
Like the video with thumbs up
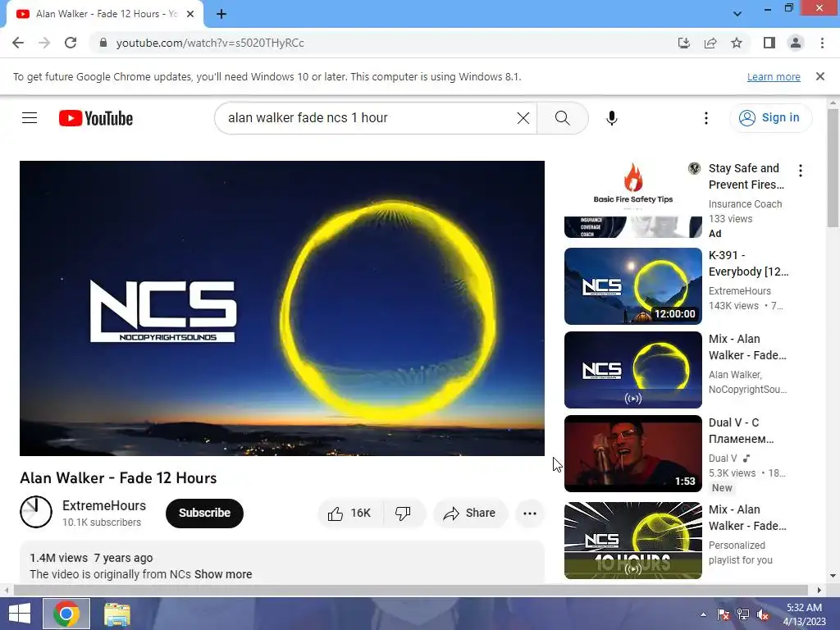(349, 514)
